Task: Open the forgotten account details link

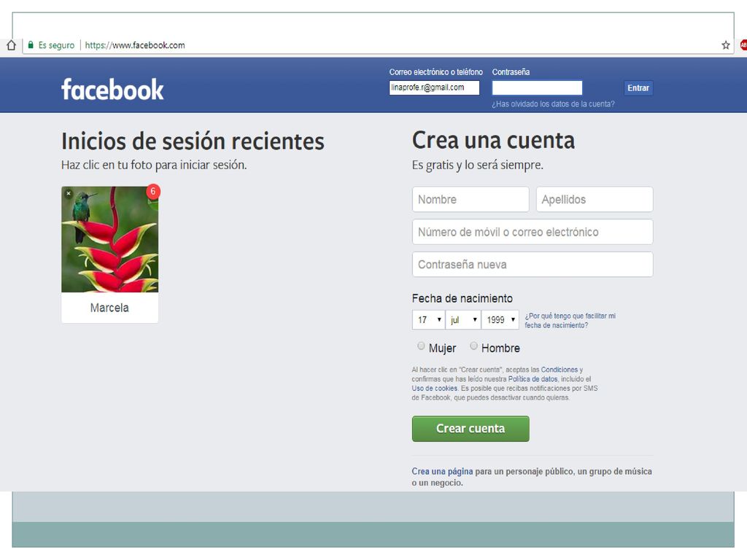Action: click(553, 104)
